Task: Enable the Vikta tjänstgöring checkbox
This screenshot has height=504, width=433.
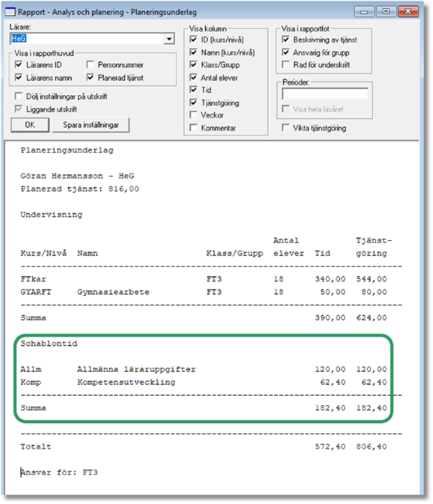Action: point(286,128)
